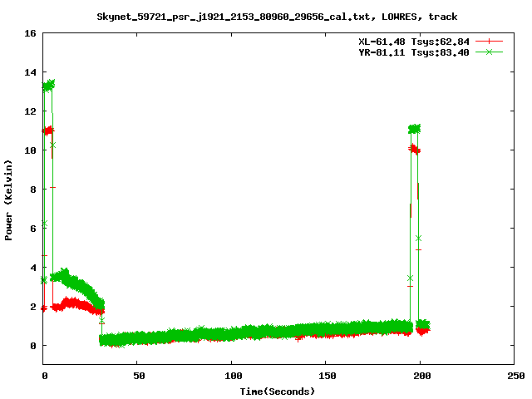The image size is (532, 399).
Task: Click y-axis tick label 8
Action: click(33, 190)
